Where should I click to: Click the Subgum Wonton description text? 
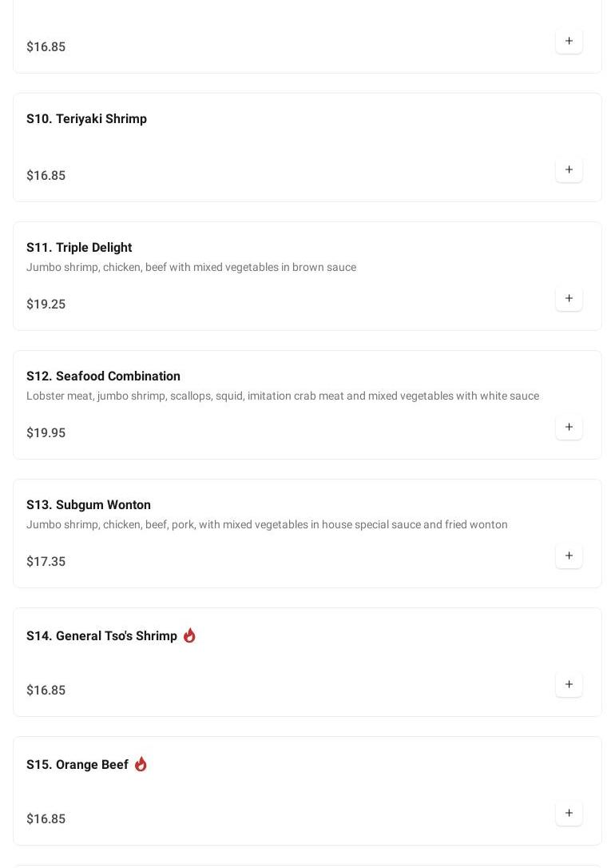click(267, 524)
